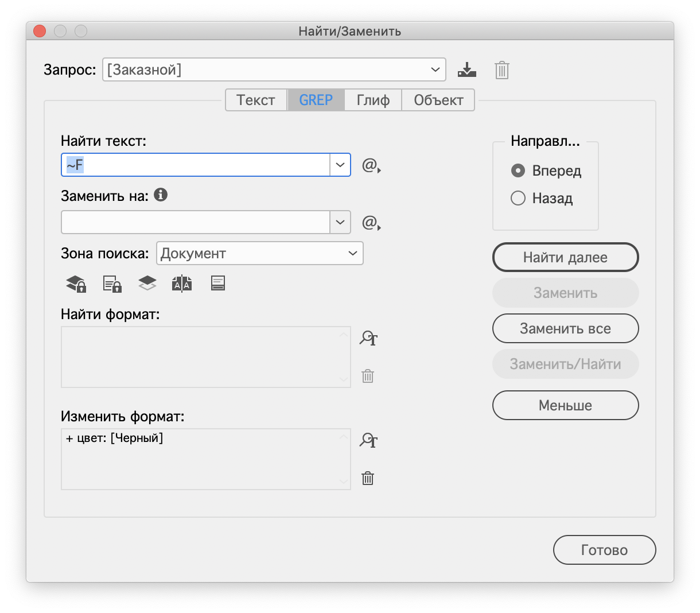Click the Готово button

click(604, 550)
